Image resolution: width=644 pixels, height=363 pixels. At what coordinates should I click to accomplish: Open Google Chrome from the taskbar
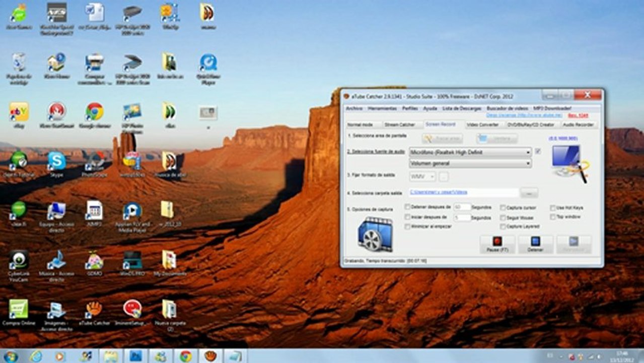click(186, 356)
